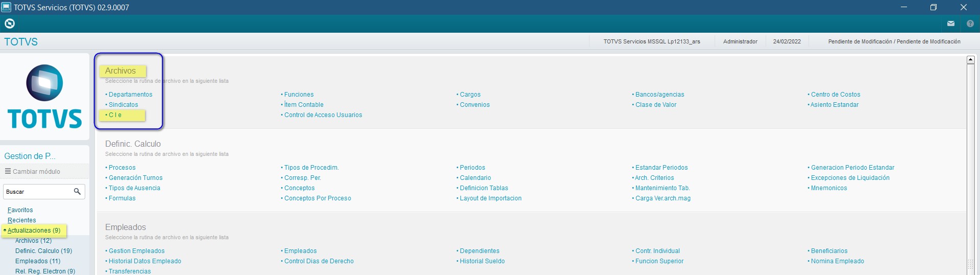The image size is (980, 275).
Task: Open Generacion Periodo Estandar routine
Action: click(x=852, y=168)
